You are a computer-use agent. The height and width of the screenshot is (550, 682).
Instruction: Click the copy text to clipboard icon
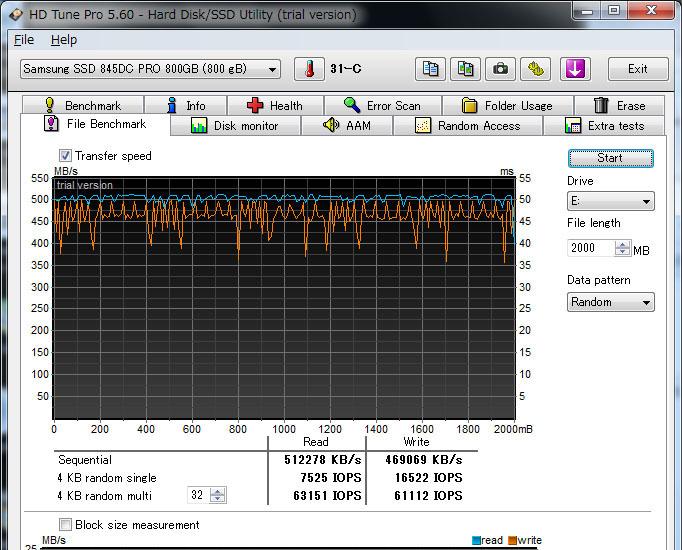point(431,69)
